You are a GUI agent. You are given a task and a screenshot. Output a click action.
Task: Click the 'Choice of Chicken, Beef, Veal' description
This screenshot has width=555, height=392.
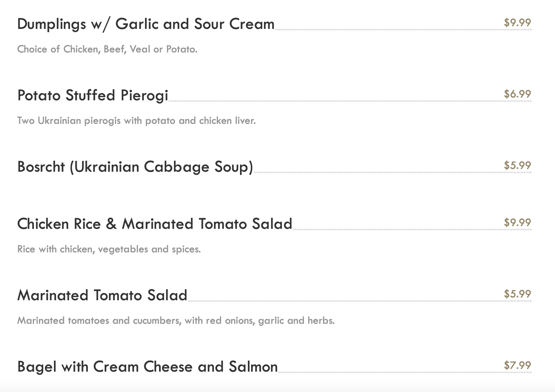107,49
